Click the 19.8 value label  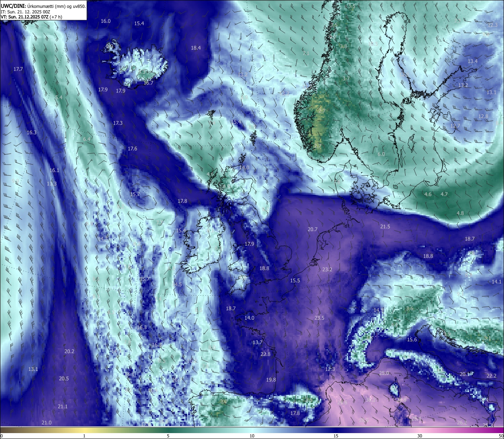[271, 380]
